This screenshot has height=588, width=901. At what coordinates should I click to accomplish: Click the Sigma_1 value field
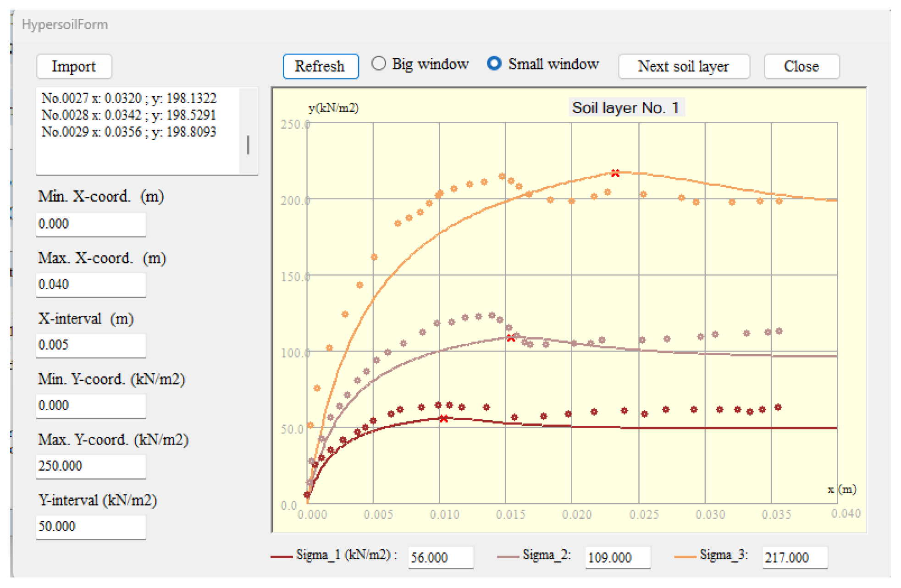(x=440, y=557)
